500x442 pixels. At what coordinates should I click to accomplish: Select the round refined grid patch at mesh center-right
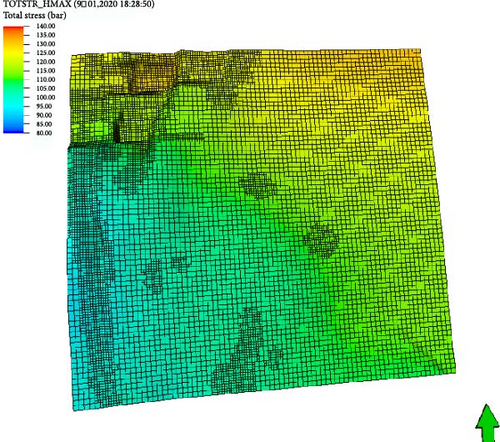[x=321, y=240]
